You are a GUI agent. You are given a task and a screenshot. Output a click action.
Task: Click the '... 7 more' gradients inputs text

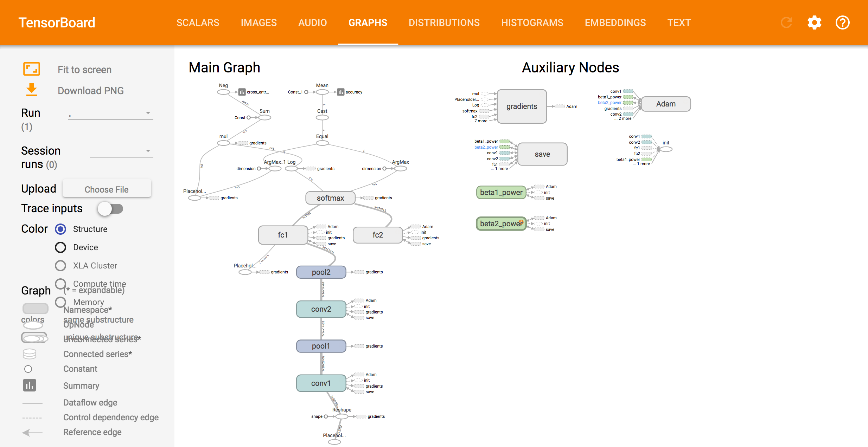pos(479,121)
